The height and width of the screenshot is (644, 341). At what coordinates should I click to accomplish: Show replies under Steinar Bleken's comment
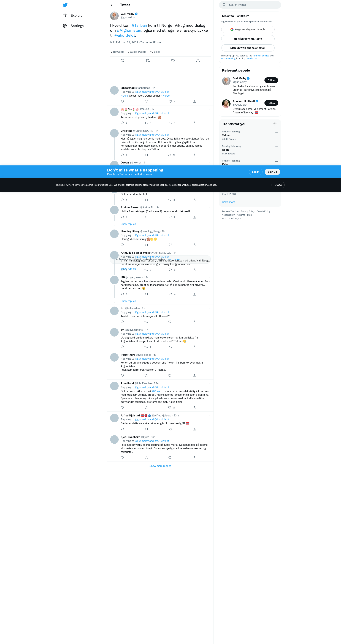pos(128,224)
